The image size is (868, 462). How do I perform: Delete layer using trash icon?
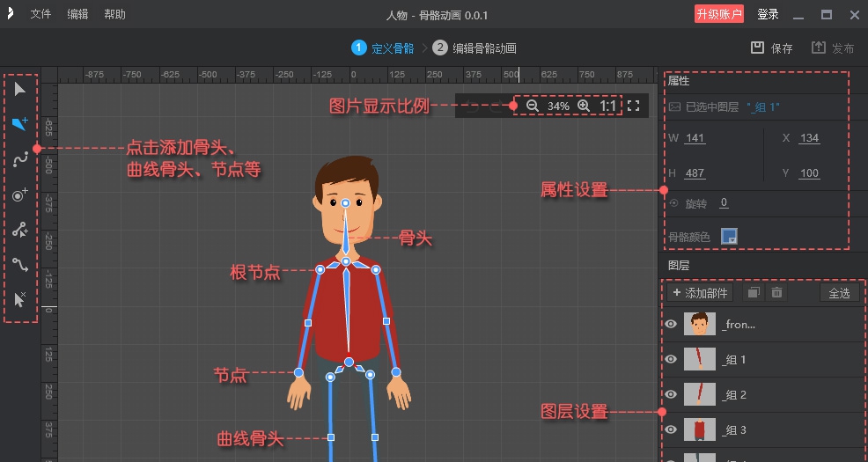click(777, 293)
